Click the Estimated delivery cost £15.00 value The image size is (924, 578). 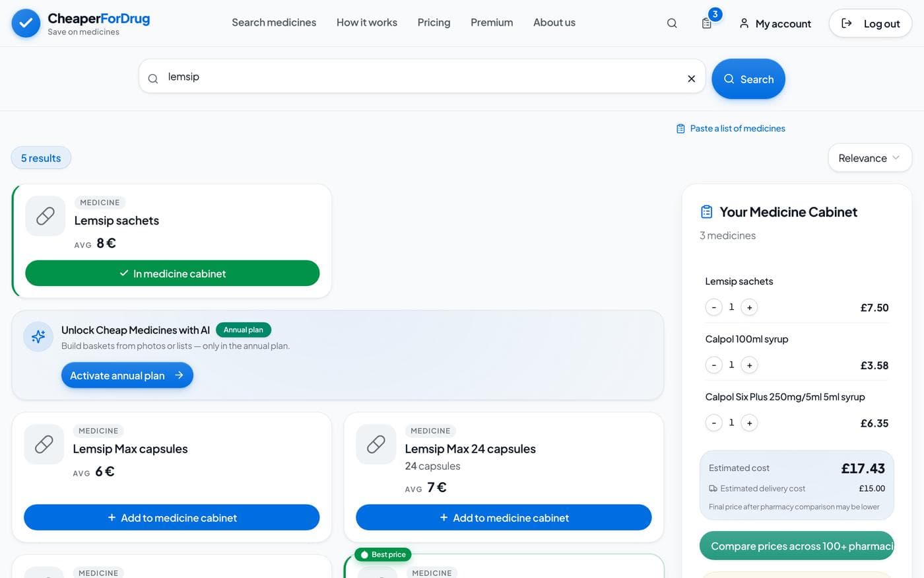[x=872, y=488]
